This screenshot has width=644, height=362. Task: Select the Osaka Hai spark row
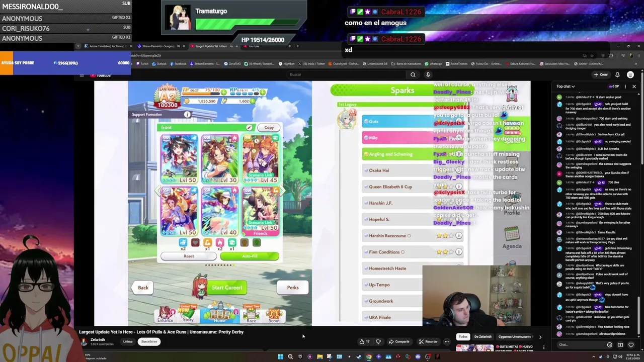[413, 170]
